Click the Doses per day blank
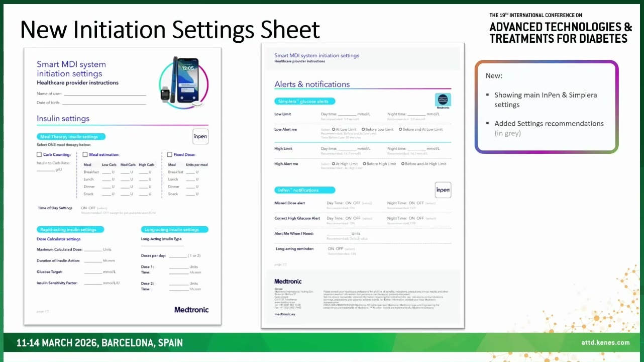Viewport: 644px width, 362px height. (178, 256)
